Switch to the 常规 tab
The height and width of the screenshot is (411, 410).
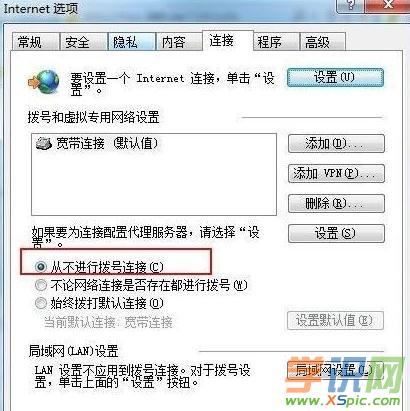(x=35, y=42)
